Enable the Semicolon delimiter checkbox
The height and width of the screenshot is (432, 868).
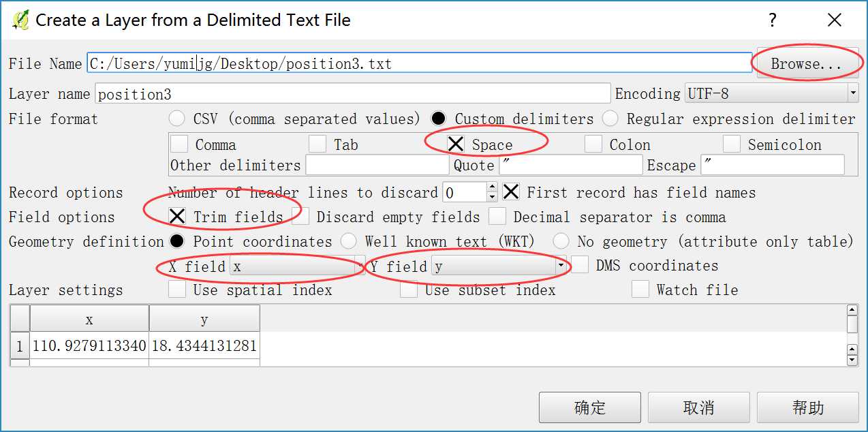coord(732,144)
